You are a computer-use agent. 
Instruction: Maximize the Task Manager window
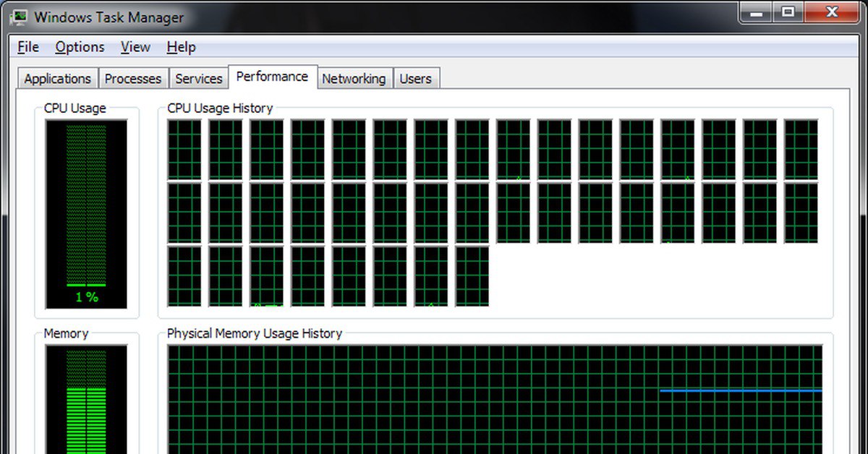(x=788, y=12)
